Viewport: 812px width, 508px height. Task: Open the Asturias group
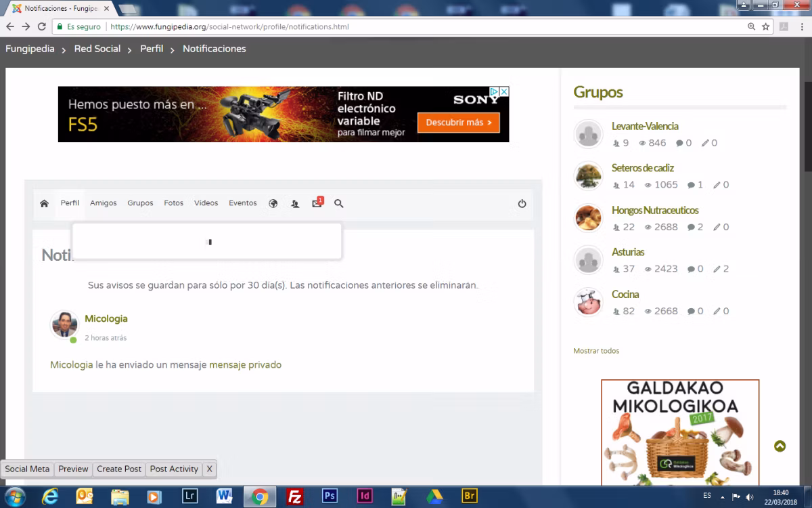point(628,252)
